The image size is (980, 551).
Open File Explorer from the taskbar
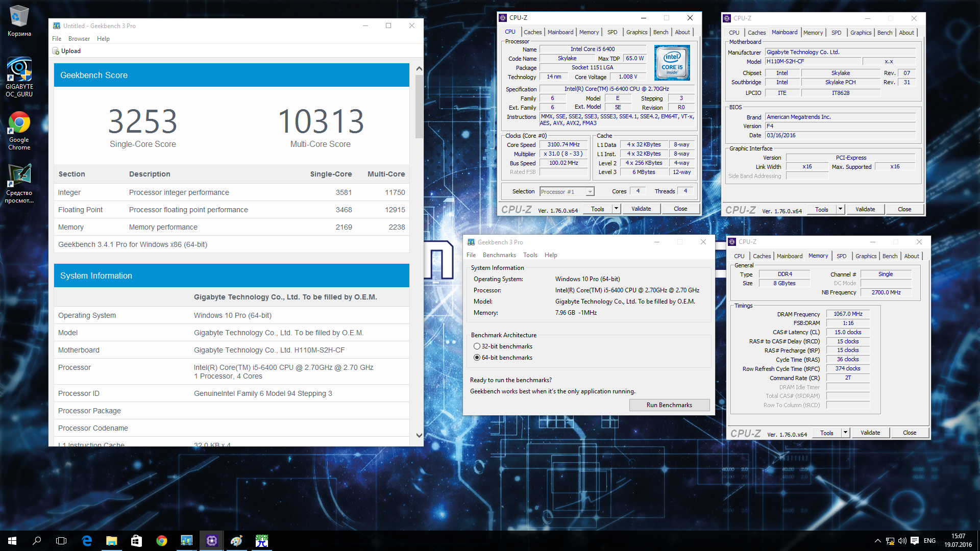coord(111,541)
